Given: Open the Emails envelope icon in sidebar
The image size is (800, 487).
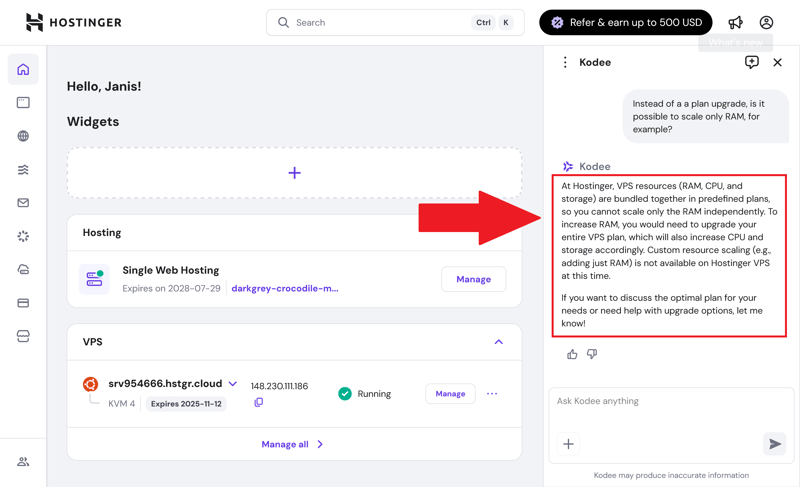Looking at the screenshot, I should click(x=23, y=203).
